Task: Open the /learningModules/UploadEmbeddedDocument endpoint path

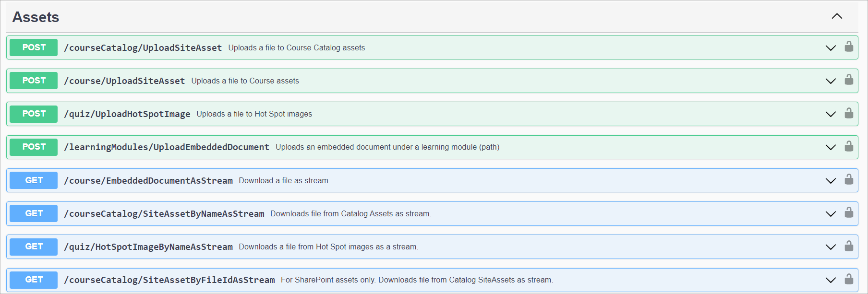Action: tap(167, 147)
